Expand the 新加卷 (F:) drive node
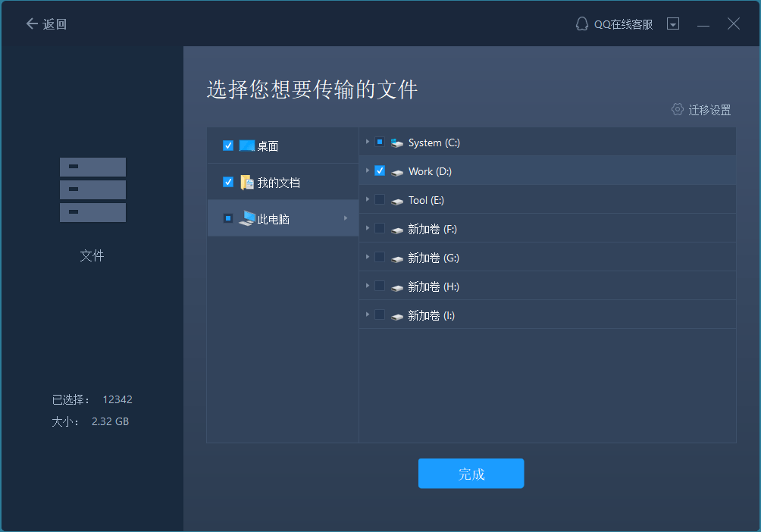The width and height of the screenshot is (761, 532). tap(368, 228)
